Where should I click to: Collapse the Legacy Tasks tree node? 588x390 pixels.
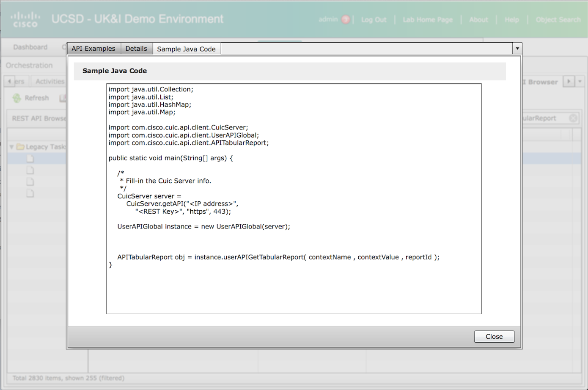(11, 147)
